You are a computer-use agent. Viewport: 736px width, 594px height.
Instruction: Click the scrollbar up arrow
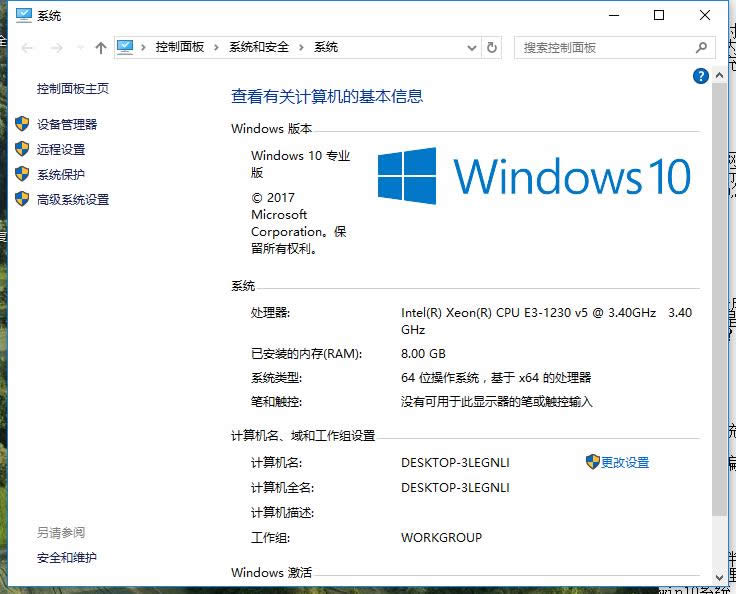tap(719, 75)
